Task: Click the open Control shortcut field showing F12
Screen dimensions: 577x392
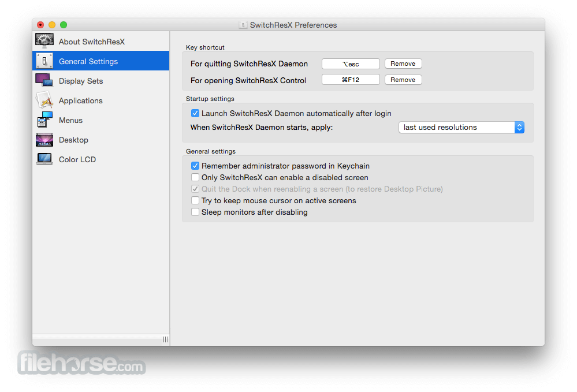Action: click(x=351, y=80)
